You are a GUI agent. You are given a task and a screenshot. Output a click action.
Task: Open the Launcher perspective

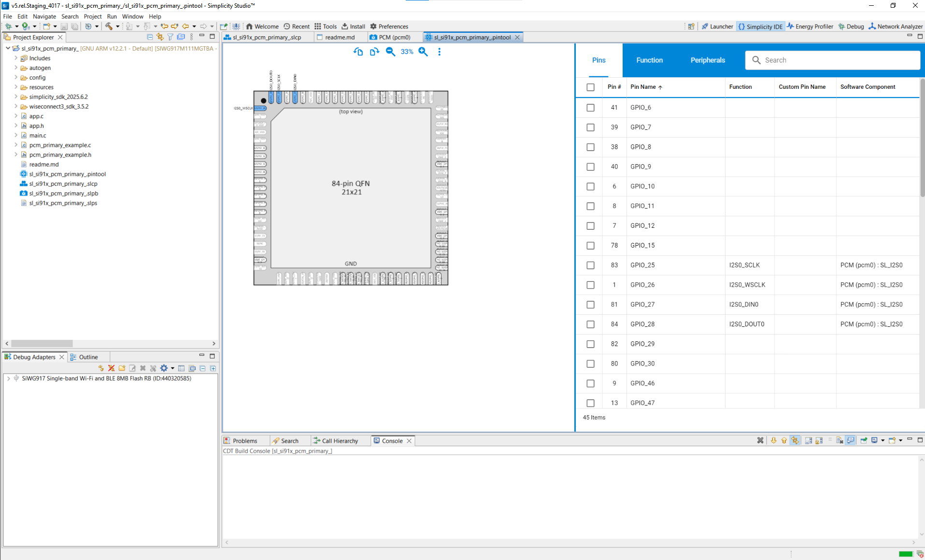click(717, 27)
